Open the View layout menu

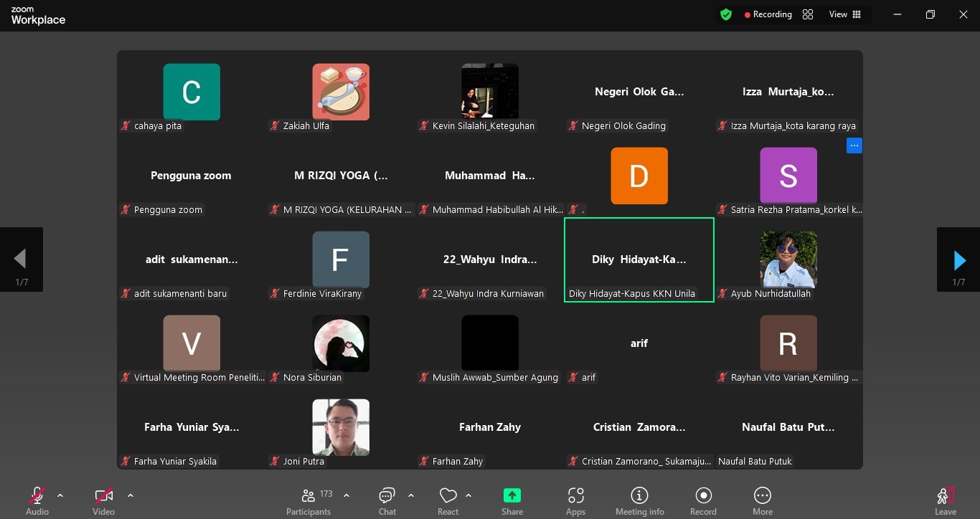pos(844,14)
